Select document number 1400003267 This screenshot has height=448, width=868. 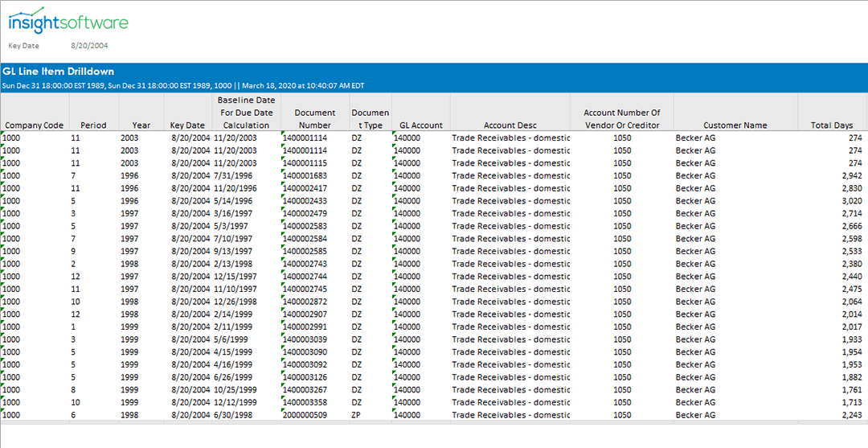coord(305,390)
